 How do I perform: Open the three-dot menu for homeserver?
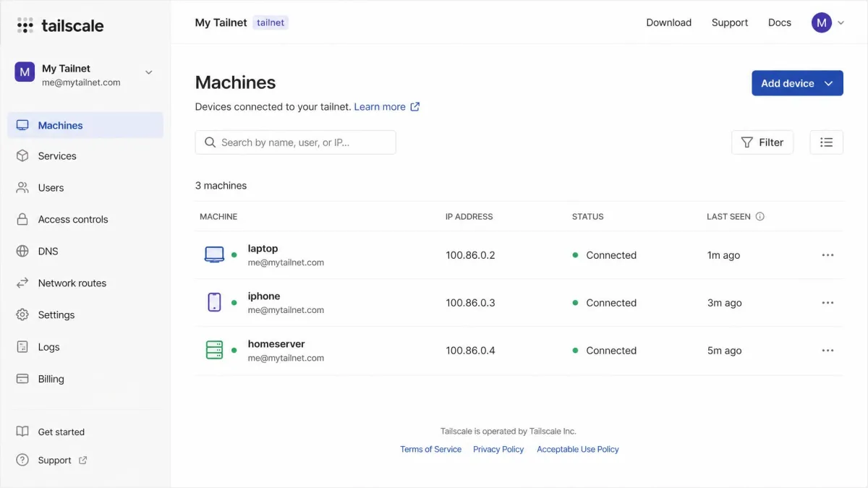pos(827,351)
